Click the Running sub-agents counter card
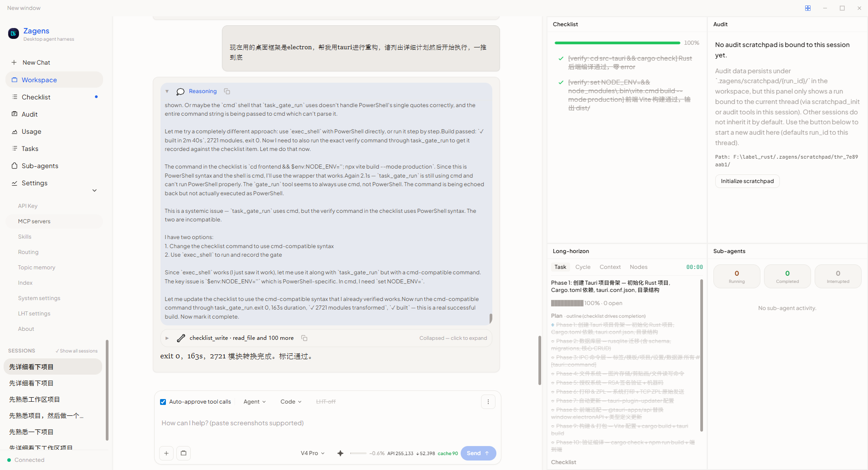Screen dimensions: 868x470 737,276
